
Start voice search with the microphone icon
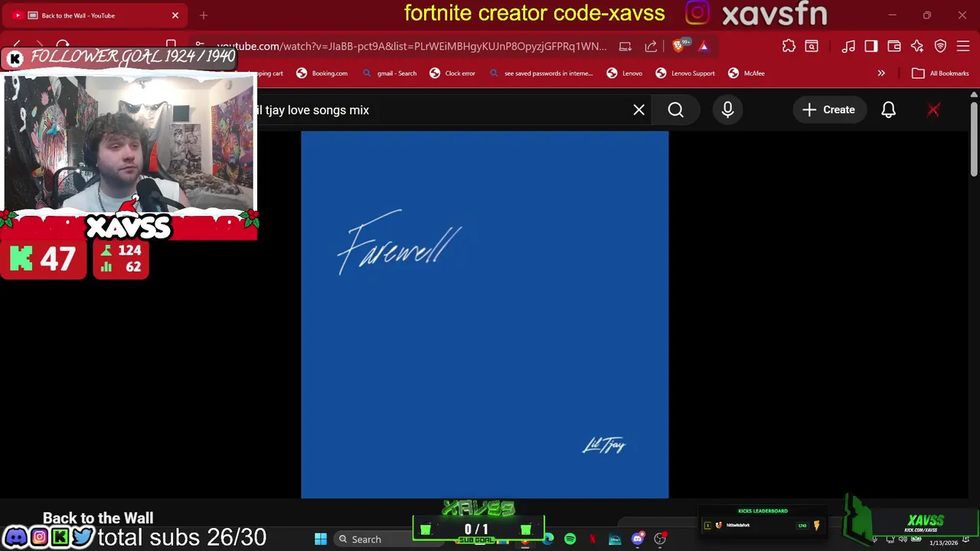point(727,110)
